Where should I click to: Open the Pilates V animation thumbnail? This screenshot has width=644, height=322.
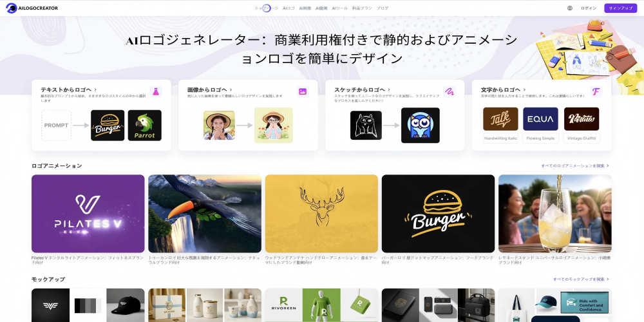(x=88, y=214)
